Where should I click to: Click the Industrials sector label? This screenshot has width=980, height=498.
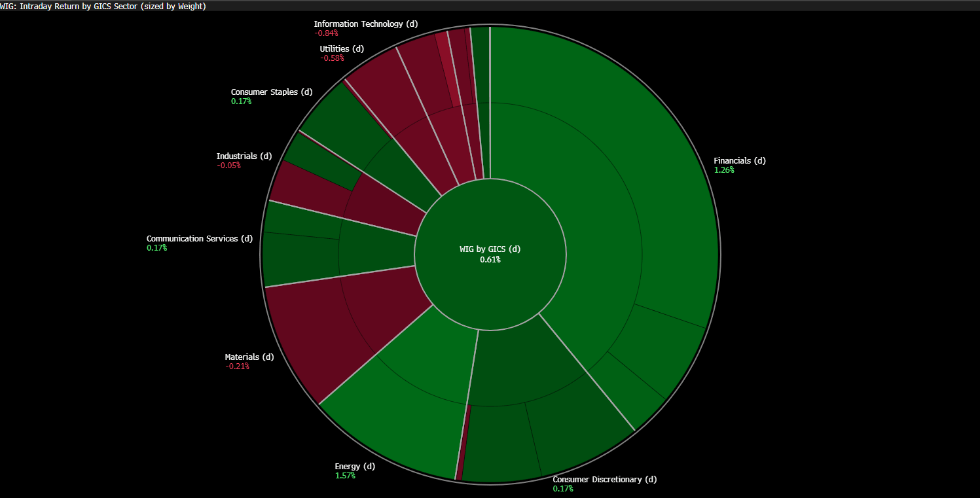(x=244, y=156)
